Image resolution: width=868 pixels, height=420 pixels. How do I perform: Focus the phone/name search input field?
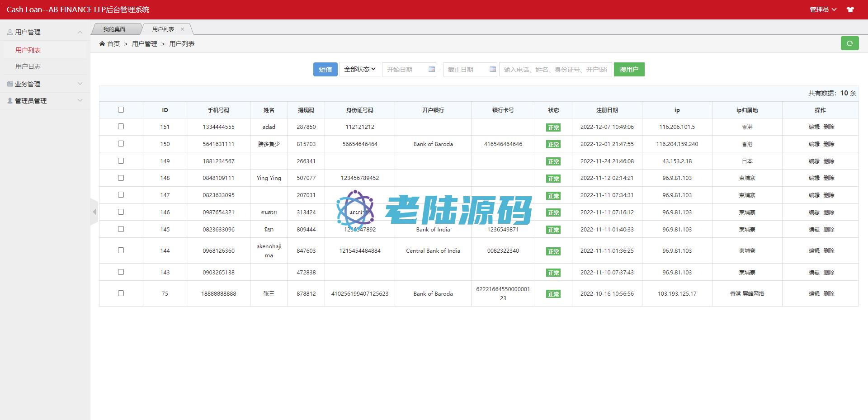[555, 69]
